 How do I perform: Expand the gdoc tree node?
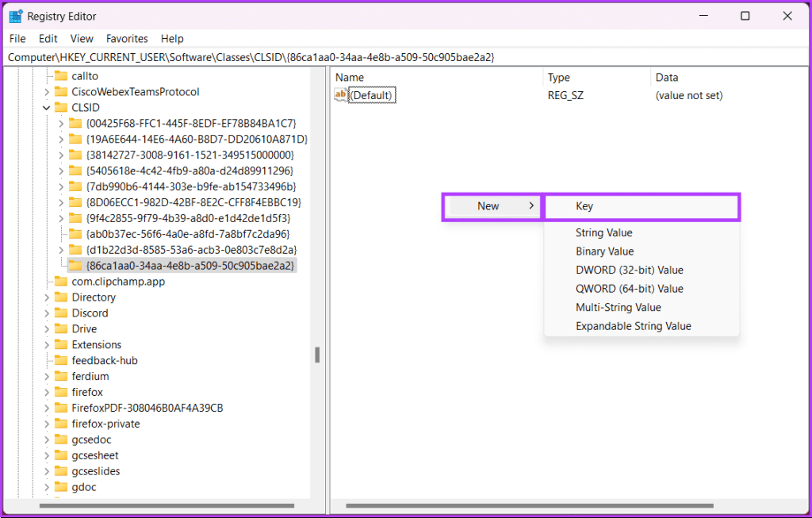pyautogui.click(x=47, y=487)
